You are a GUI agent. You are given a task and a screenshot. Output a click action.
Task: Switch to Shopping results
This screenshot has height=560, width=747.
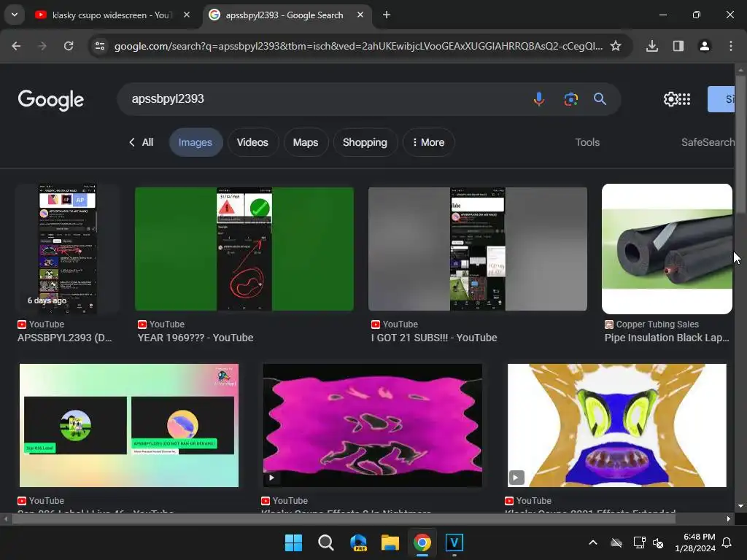click(x=365, y=142)
